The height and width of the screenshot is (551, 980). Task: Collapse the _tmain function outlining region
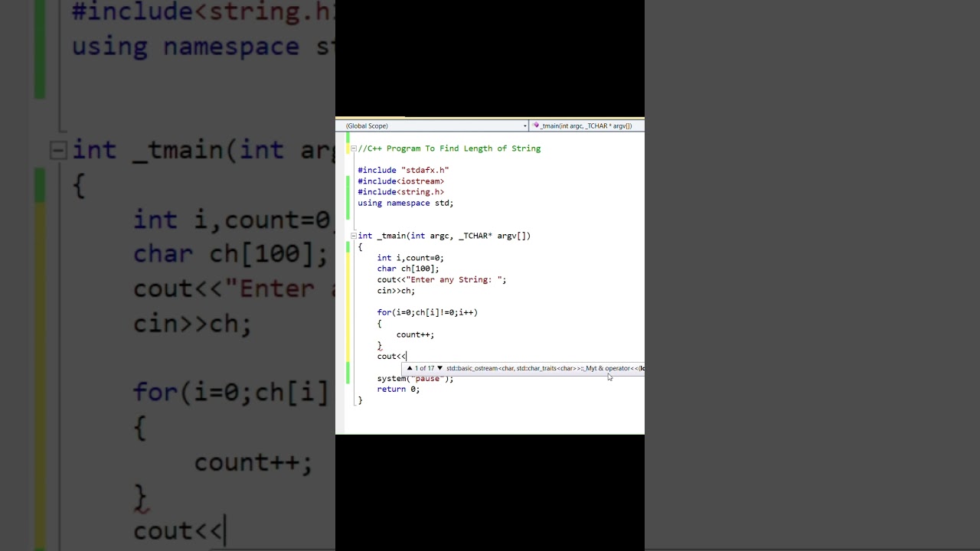[353, 236]
